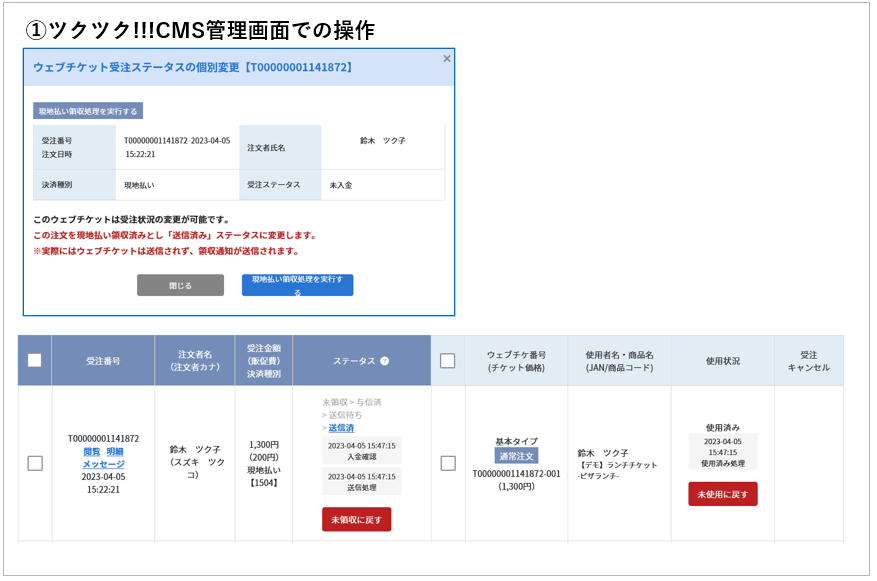Click the 決済種別 label in dialog

pos(57,185)
